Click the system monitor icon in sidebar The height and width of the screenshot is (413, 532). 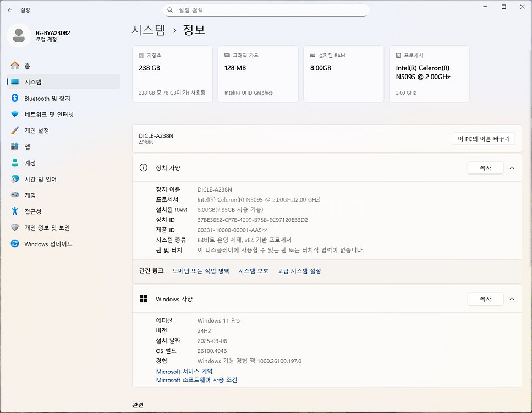(x=15, y=82)
